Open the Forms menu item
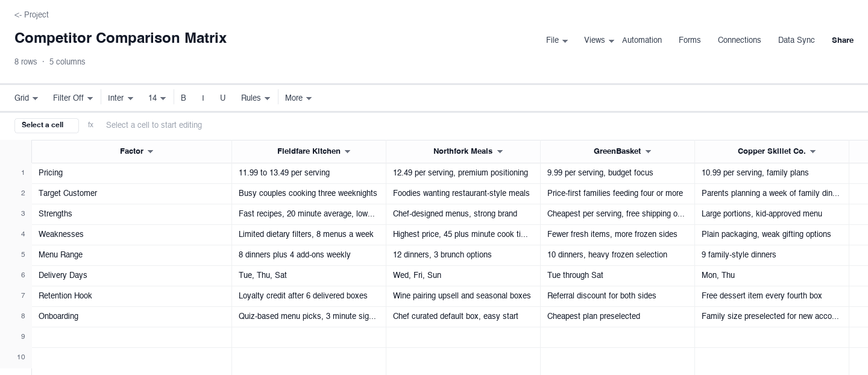The height and width of the screenshot is (375, 868). coord(690,40)
